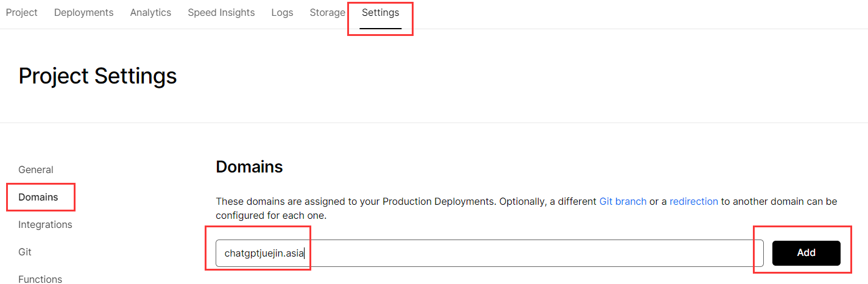868x284 pixels.
Task: Click the Add domain button
Action: 806,253
